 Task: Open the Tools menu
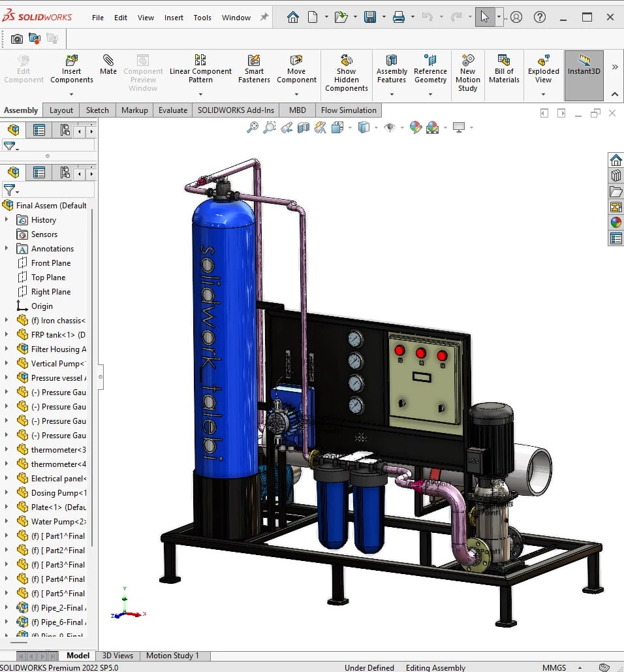click(x=202, y=18)
